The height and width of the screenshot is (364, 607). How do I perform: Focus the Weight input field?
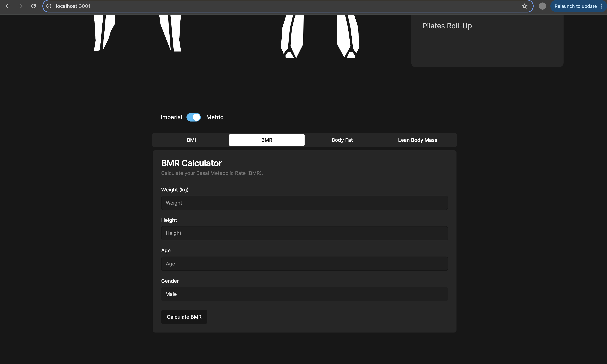tap(304, 203)
